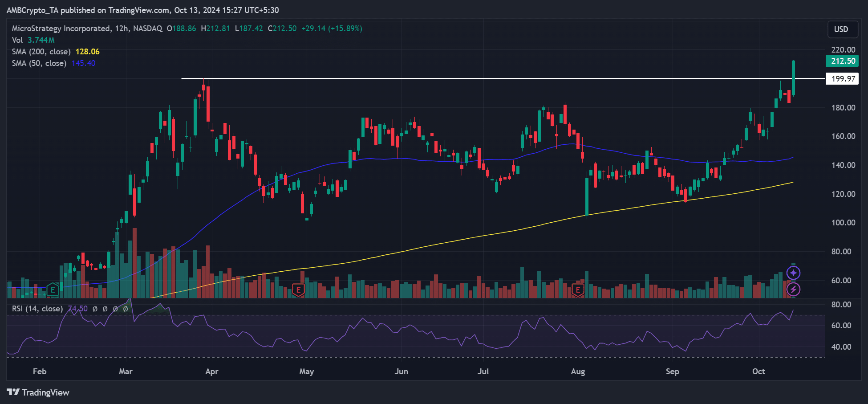Click the May label on time axis
The image size is (868, 404).
pyautogui.click(x=307, y=371)
